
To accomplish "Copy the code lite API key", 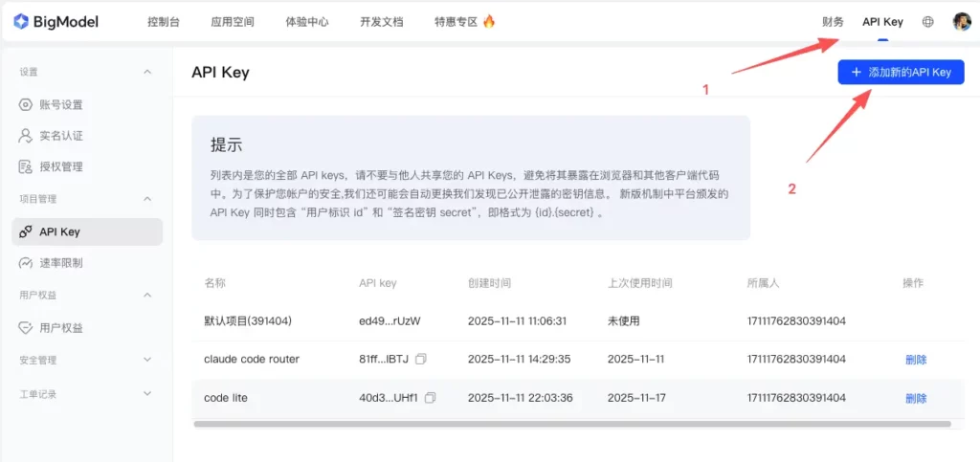I will tap(431, 397).
